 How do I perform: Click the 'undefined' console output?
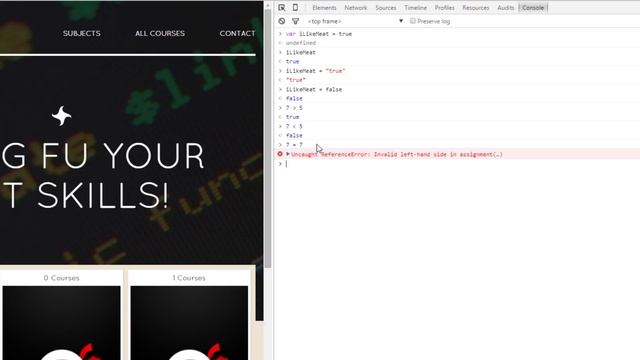(x=301, y=43)
